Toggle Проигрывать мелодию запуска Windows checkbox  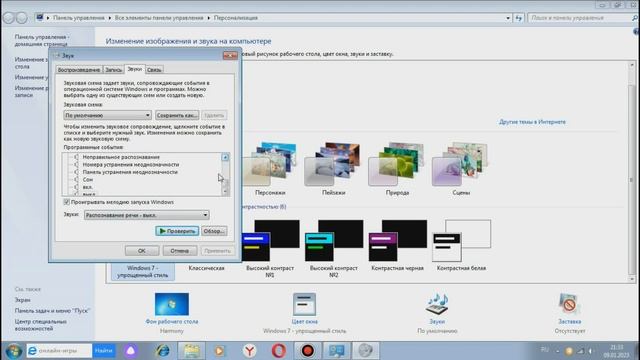pos(67,202)
